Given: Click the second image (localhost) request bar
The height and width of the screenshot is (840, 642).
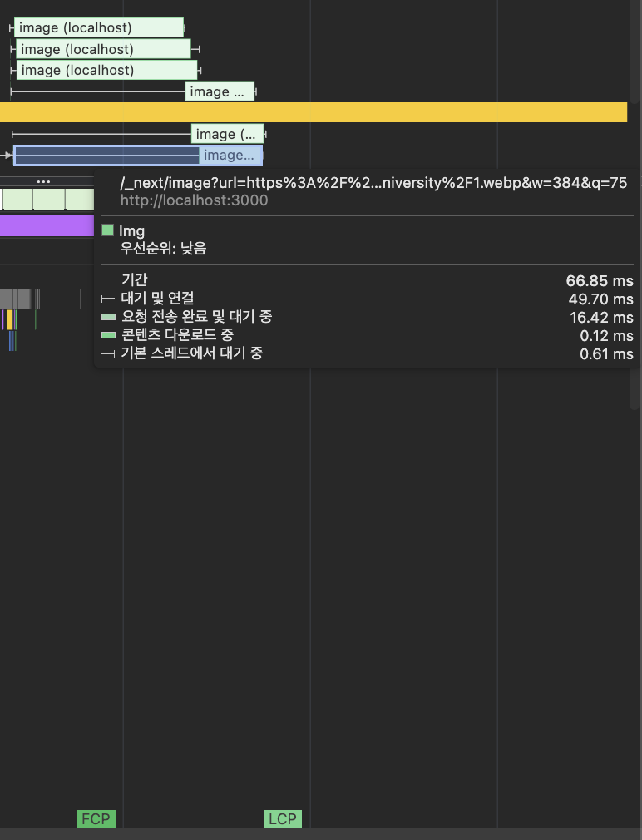Looking at the screenshot, I should pos(103,49).
